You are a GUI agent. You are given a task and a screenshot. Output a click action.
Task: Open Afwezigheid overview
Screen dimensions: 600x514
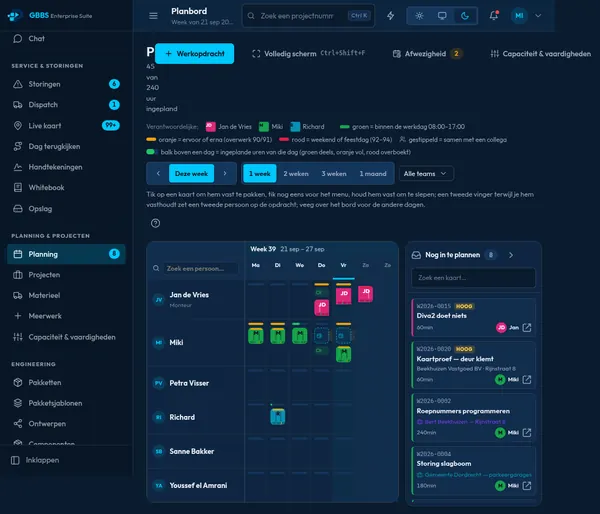[427, 54]
